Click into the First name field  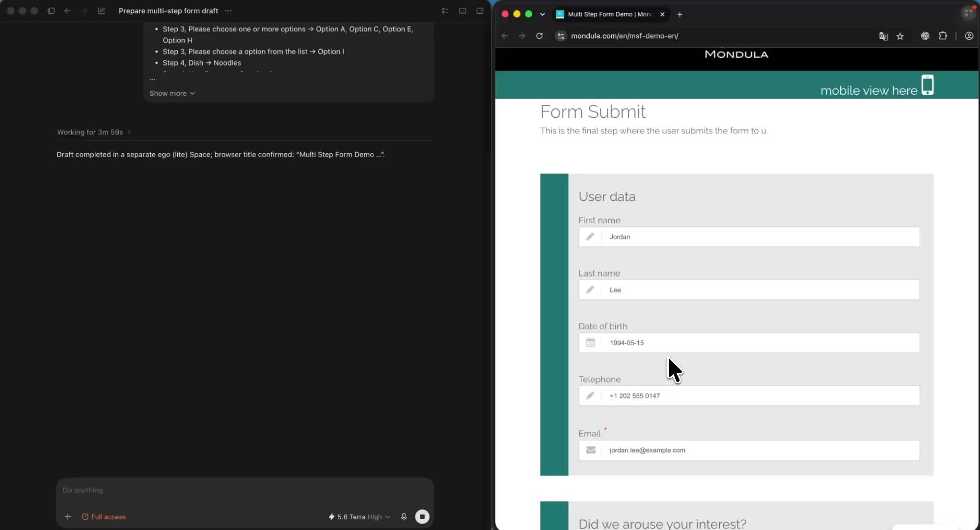coord(749,237)
